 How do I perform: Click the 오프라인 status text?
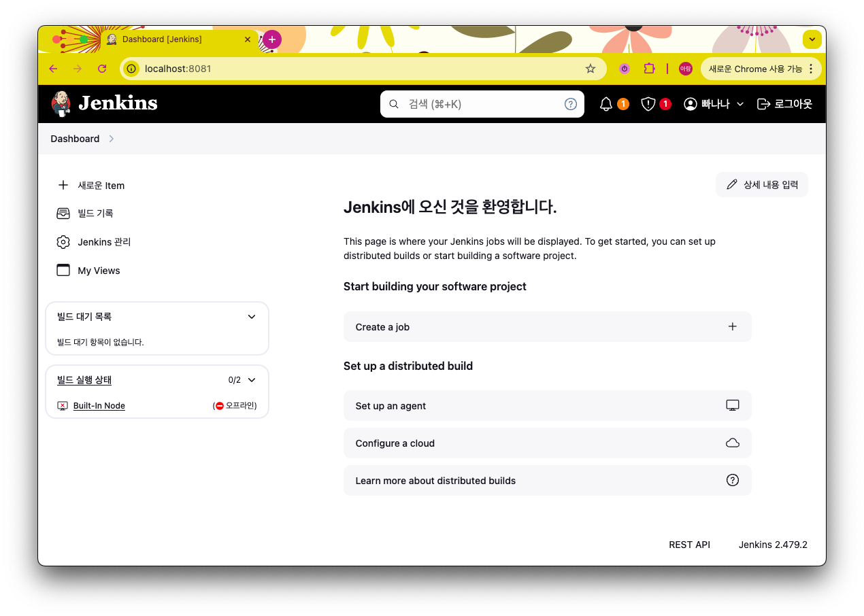tap(241, 406)
